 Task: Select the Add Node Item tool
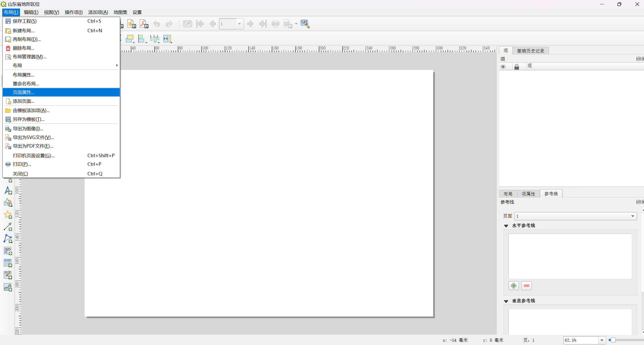click(x=8, y=239)
